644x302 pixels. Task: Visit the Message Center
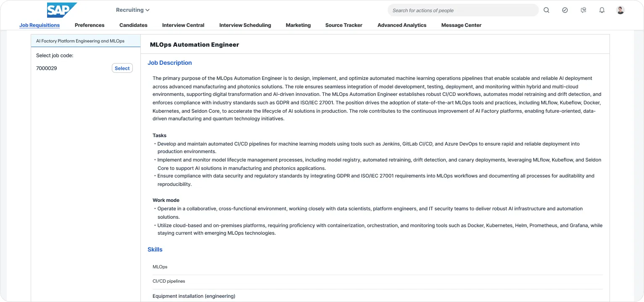461,25
